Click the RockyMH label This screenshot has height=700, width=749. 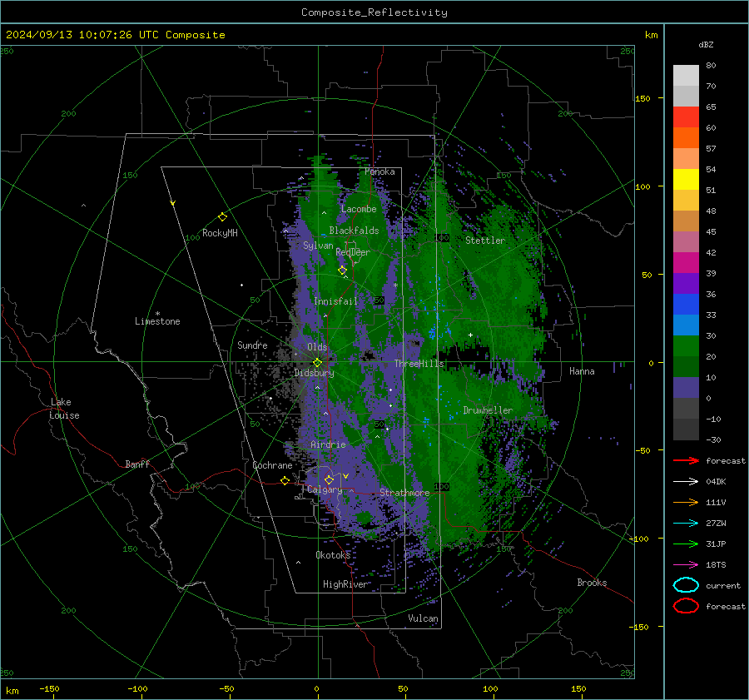tap(220, 233)
